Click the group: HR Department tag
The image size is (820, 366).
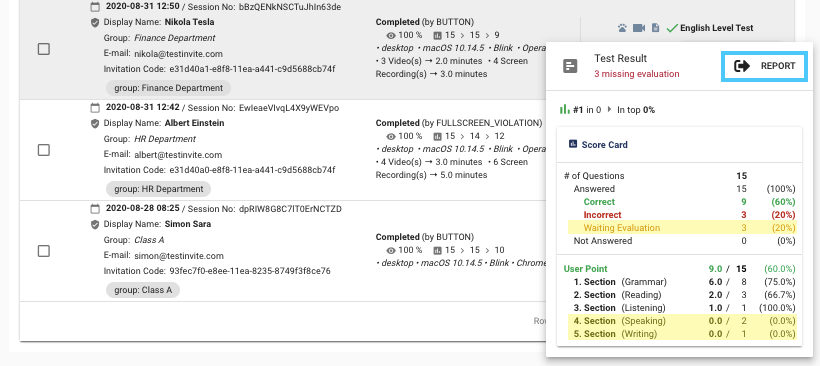(158, 189)
